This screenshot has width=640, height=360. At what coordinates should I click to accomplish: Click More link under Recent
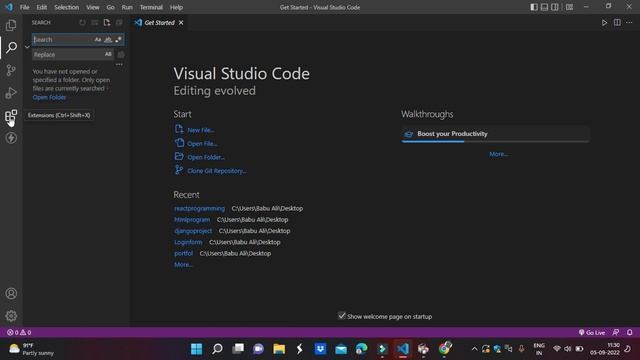click(x=183, y=264)
